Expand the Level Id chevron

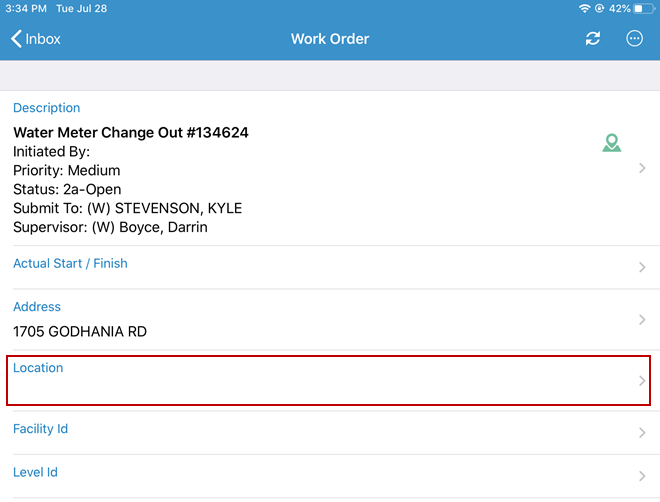[x=642, y=477]
